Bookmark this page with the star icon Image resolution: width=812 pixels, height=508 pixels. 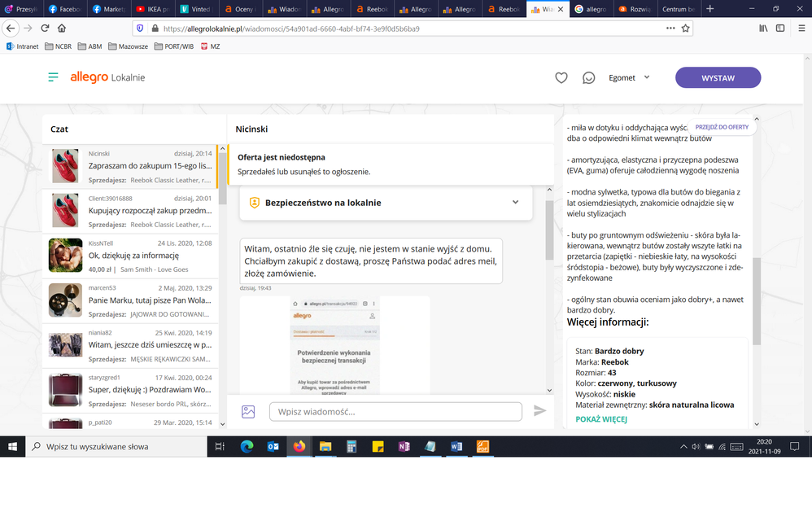tap(686, 28)
